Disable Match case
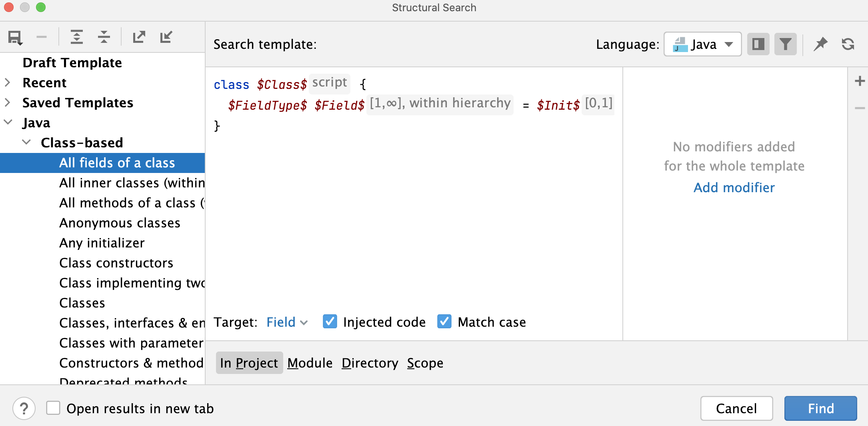Image resolution: width=868 pixels, height=426 pixels. 444,321
